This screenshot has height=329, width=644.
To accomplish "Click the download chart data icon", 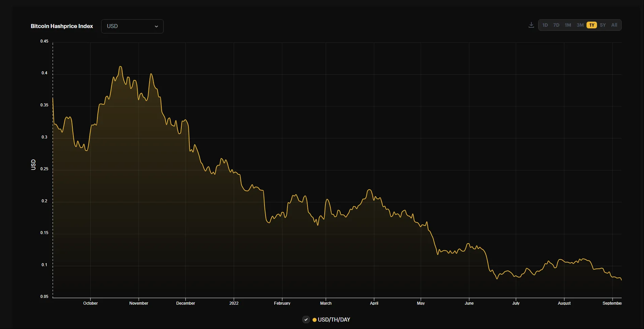I will pyautogui.click(x=531, y=25).
